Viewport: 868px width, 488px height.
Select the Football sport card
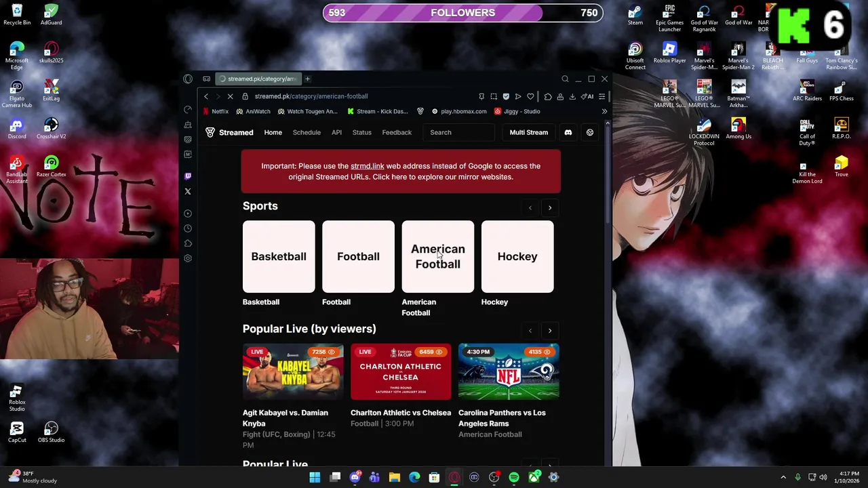[x=358, y=256]
